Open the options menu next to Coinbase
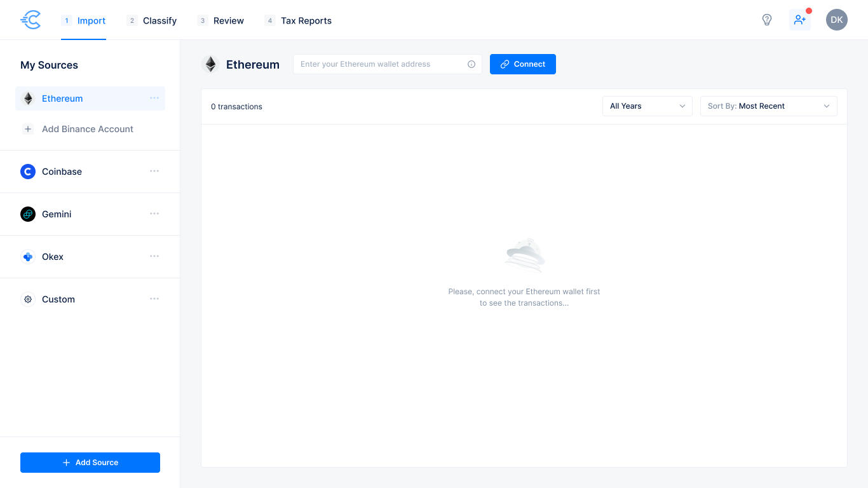Image resolution: width=868 pixels, height=488 pixels. [x=154, y=171]
